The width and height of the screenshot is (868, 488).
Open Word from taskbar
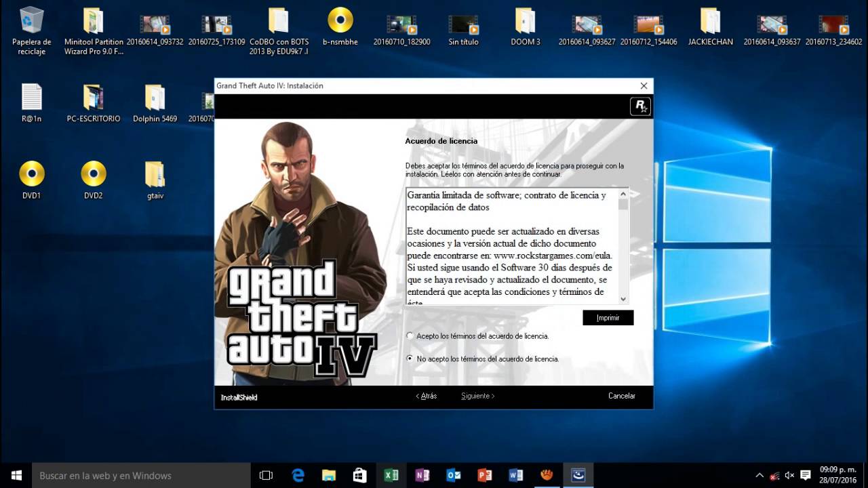click(516, 475)
